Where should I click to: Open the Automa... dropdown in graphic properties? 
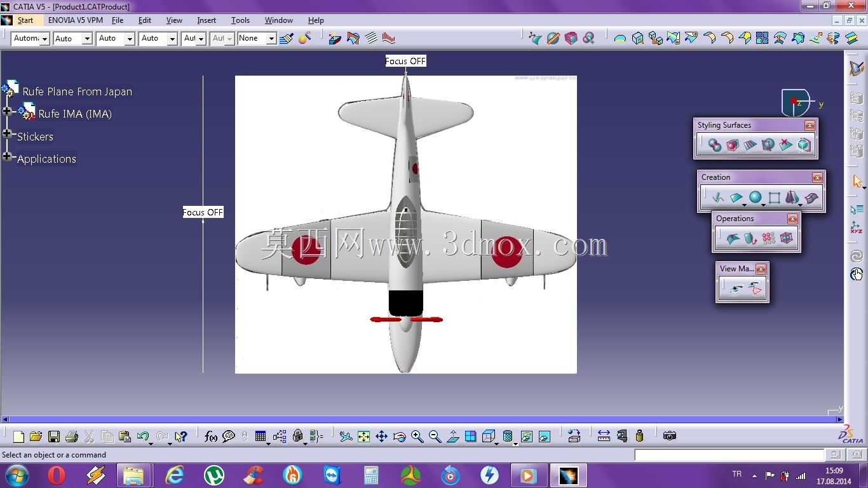[x=44, y=39]
